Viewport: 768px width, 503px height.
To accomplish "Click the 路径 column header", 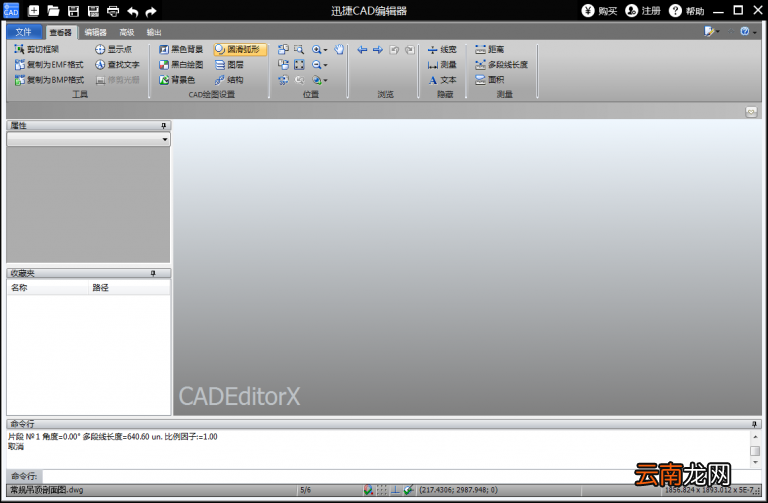I will pyautogui.click(x=129, y=287).
